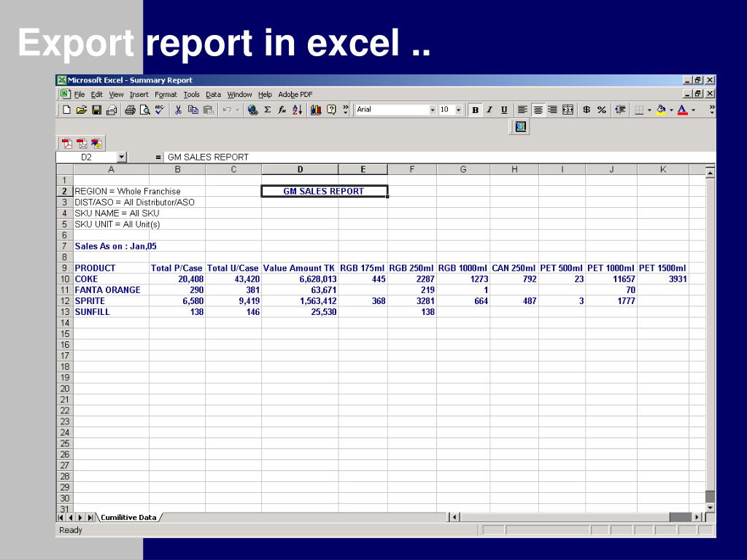Click row 10 header
747x560 pixels.
click(65, 279)
